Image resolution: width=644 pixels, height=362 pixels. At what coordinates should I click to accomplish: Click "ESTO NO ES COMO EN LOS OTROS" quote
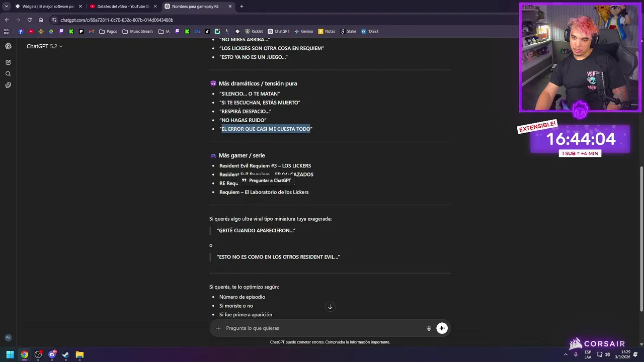tap(278, 257)
